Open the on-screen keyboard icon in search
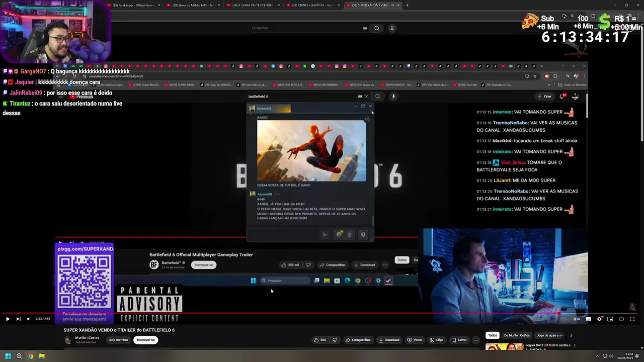The height and width of the screenshot is (362, 644). pos(365,28)
